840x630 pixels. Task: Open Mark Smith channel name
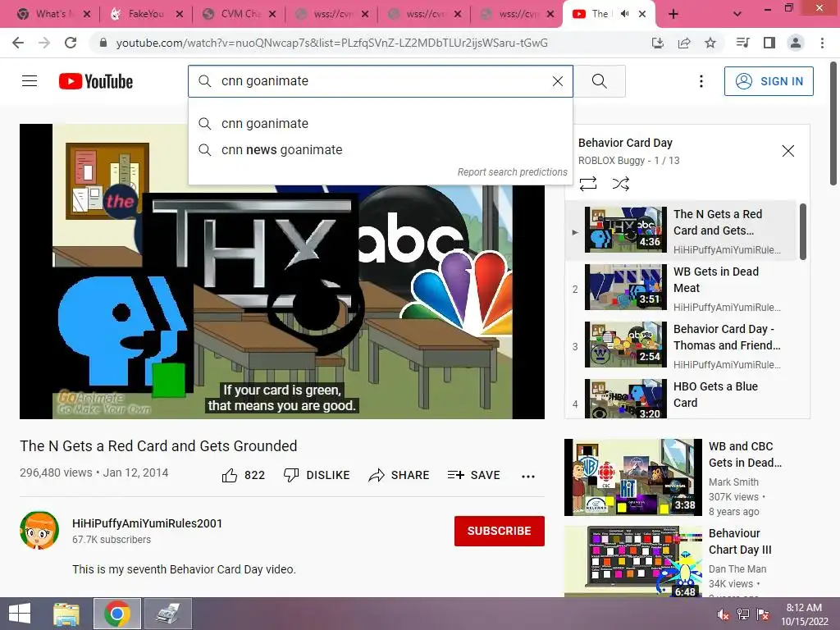[x=733, y=482]
